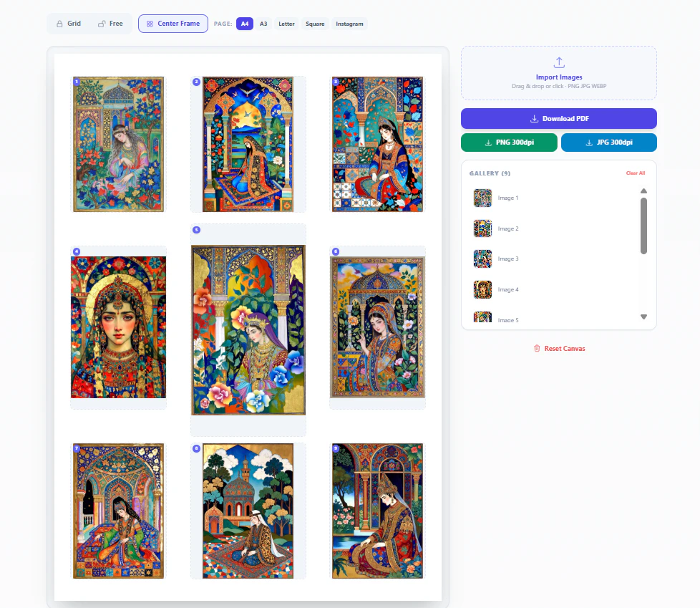The width and height of the screenshot is (700, 608).
Task: Click canvas image numbered 3
Action: pyautogui.click(x=377, y=144)
